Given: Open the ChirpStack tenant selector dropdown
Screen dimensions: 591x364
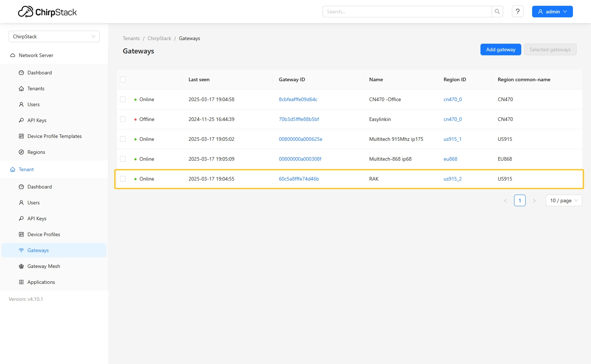Looking at the screenshot, I should pos(54,36).
